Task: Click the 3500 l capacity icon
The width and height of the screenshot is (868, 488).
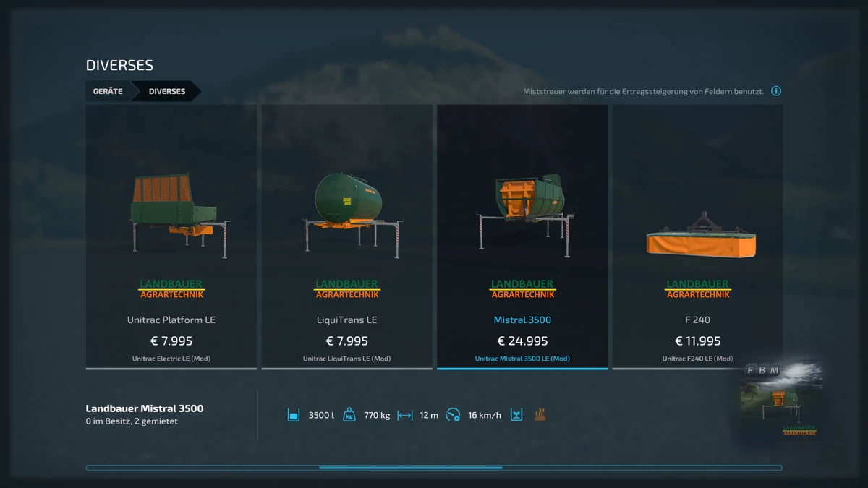Action: coord(293,415)
